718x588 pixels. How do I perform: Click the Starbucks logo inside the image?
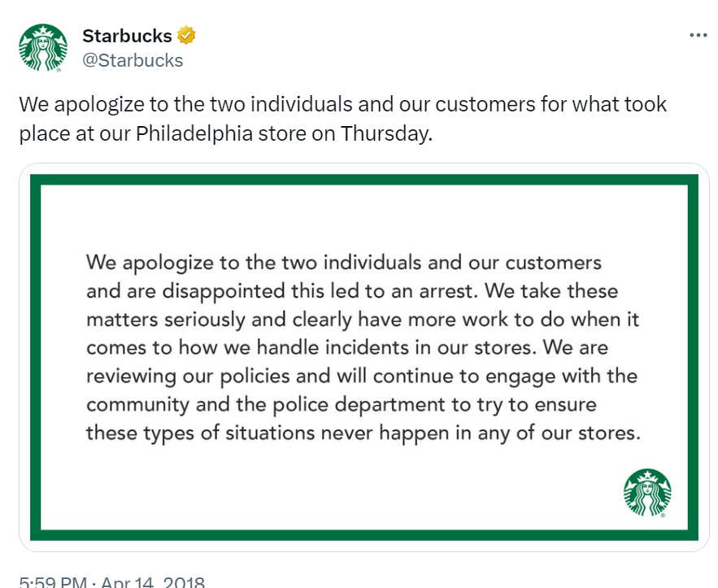[x=647, y=494]
